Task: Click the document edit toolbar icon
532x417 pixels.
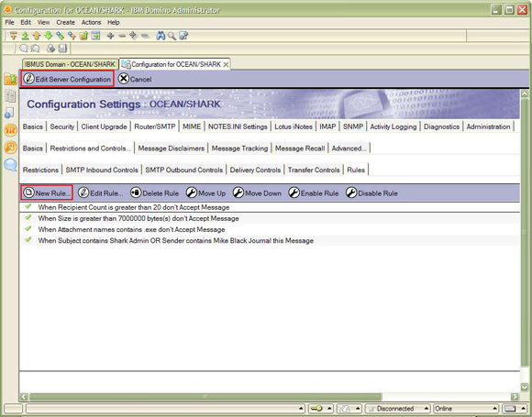Action: coord(183,36)
